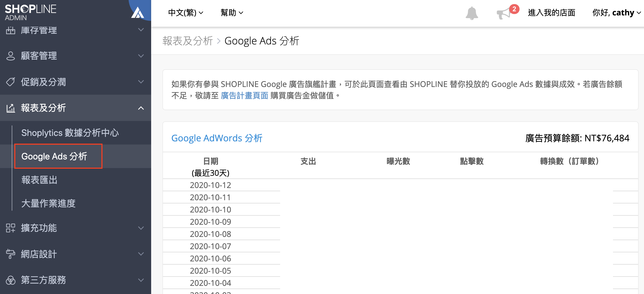This screenshot has height=294, width=644.
Task: Open the 中文(繁) language dropdown
Action: click(186, 12)
